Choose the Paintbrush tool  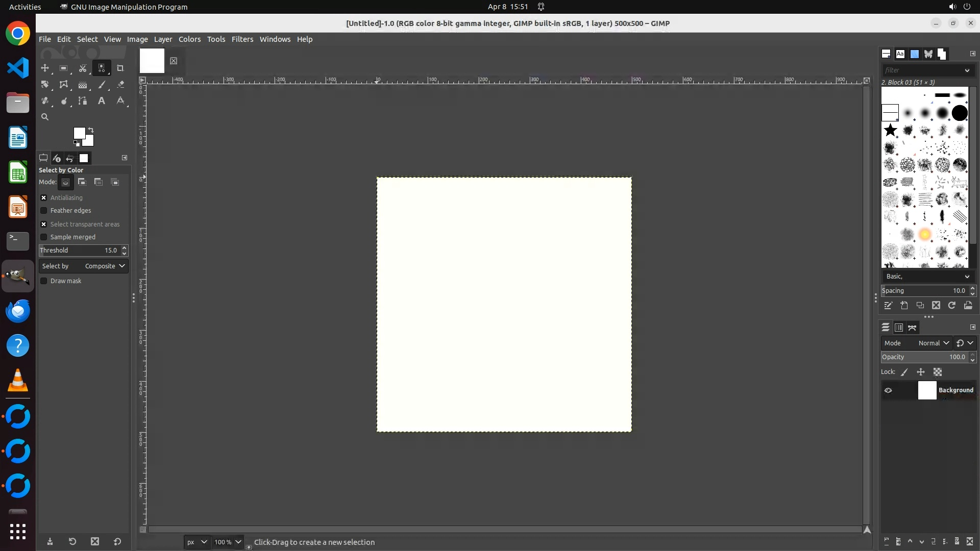coord(102,85)
